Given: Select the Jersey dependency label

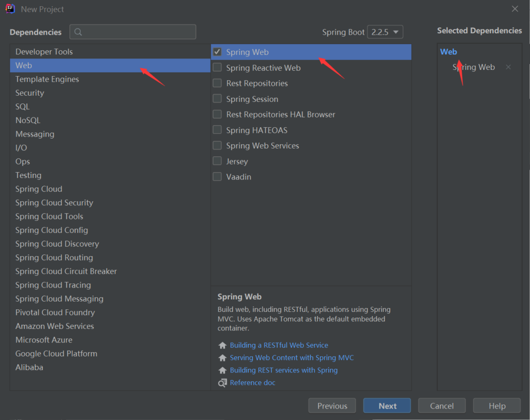Looking at the screenshot, I should (237, 161).
